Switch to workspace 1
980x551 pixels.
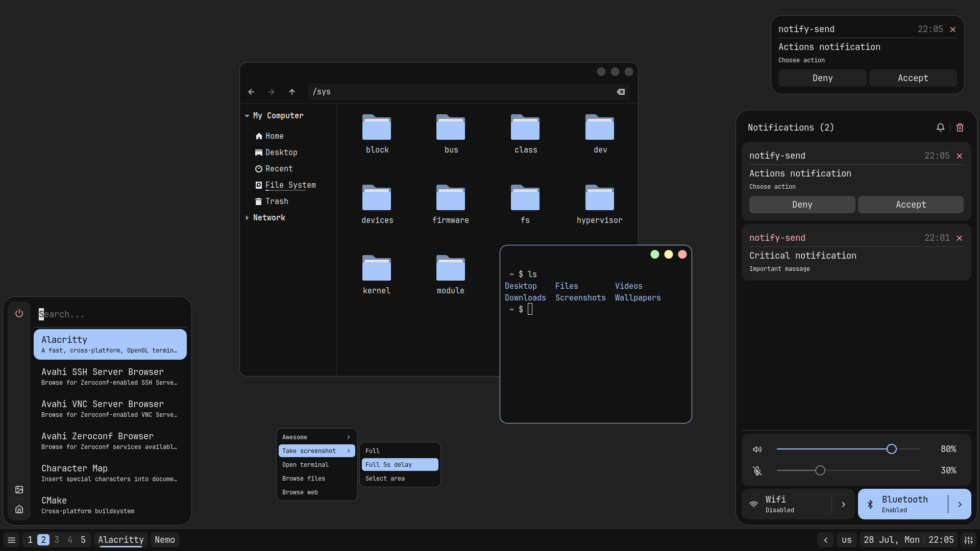click(30, 540)
